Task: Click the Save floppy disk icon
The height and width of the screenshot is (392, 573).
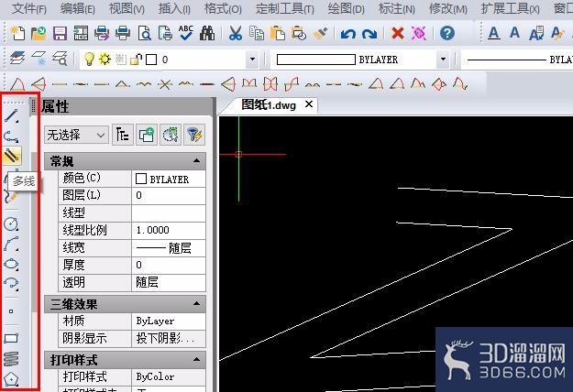Action: [x=60, y=33]
